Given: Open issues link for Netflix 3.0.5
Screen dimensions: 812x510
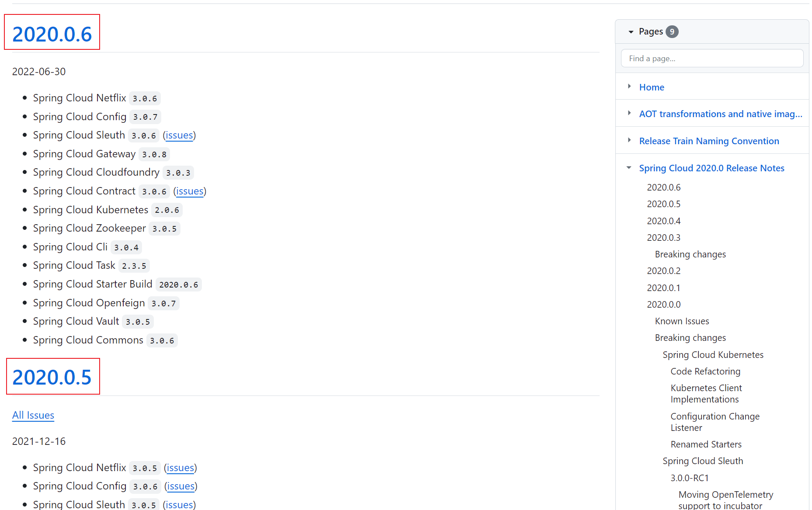Looking at the screenshot, I should [x=180, y=468].
